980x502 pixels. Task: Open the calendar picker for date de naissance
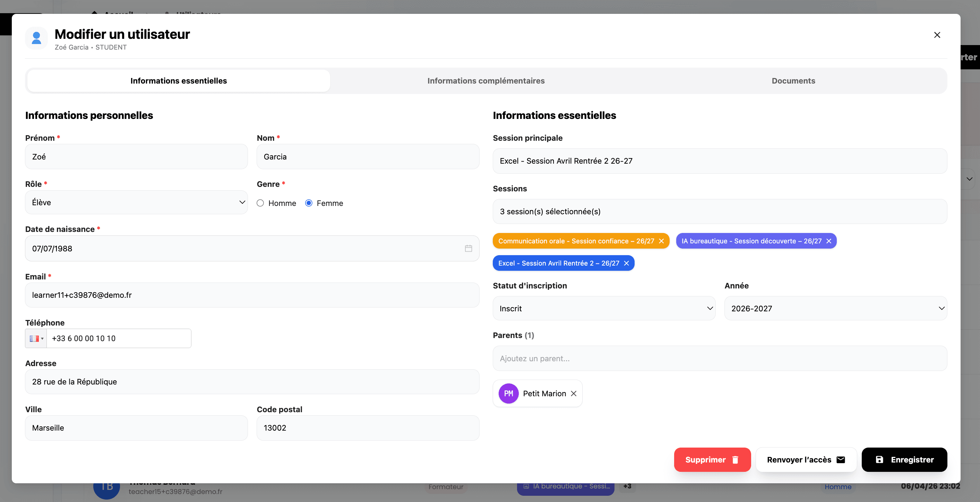pos(469,249)
